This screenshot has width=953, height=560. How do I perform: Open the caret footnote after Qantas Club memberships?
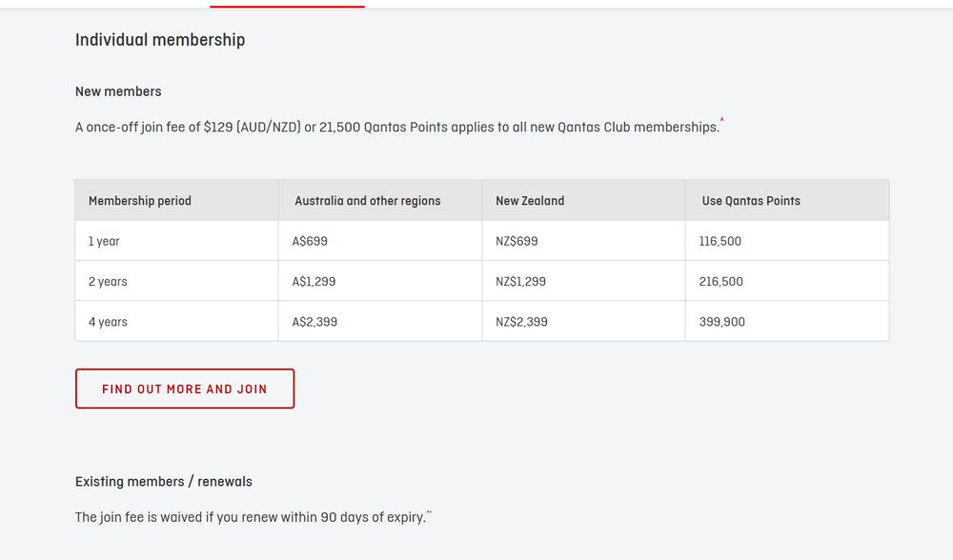coord(722,120)
